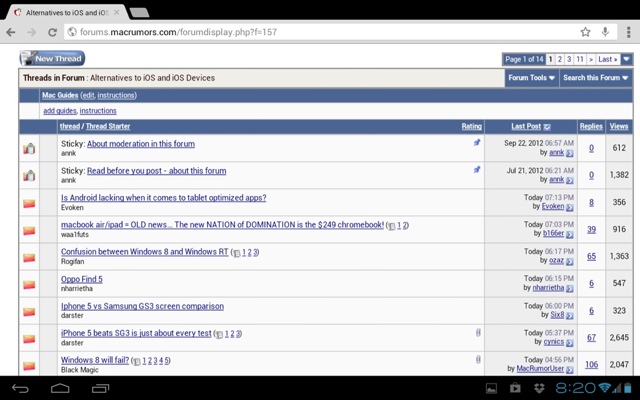
Task: Open Search this Forum dropdown
Action: tap(596, 78)
